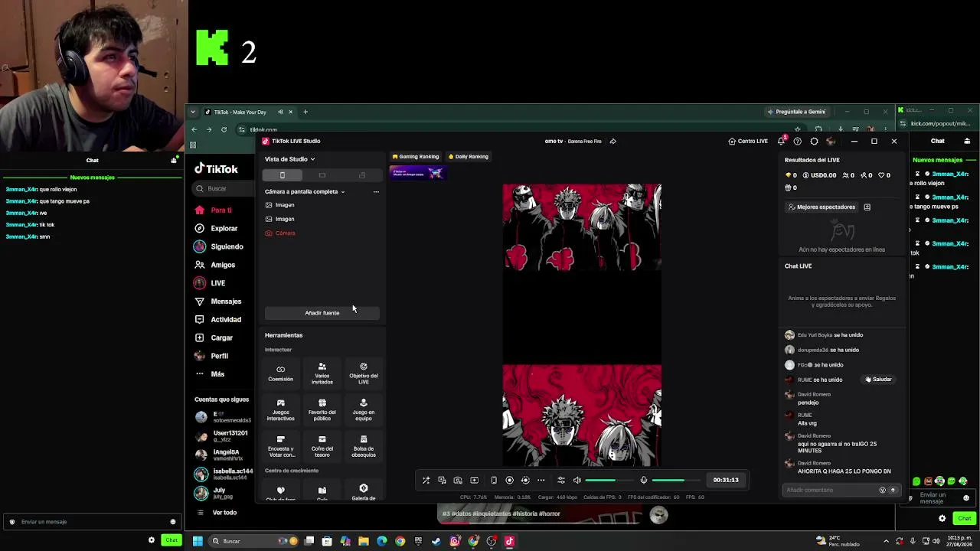
Task: Expand the Vista de Studio dropdown
Action: coord(290,159)
